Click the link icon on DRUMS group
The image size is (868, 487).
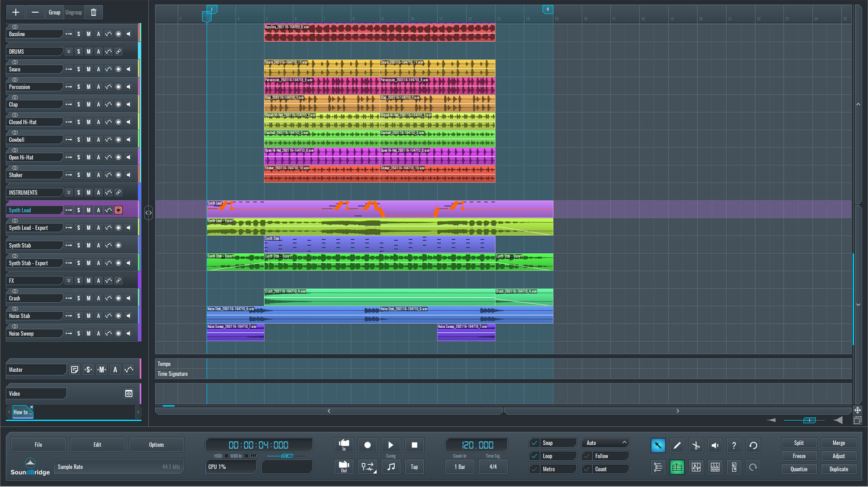click(x=119, y=52)
